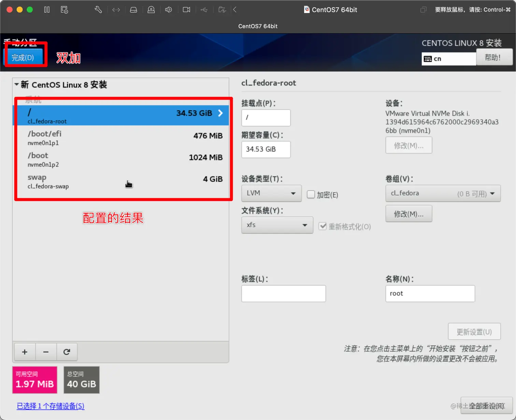Screen dimensions: 516x420
Task: Select the /boot/efi partition row
Action: click(121, 137)
